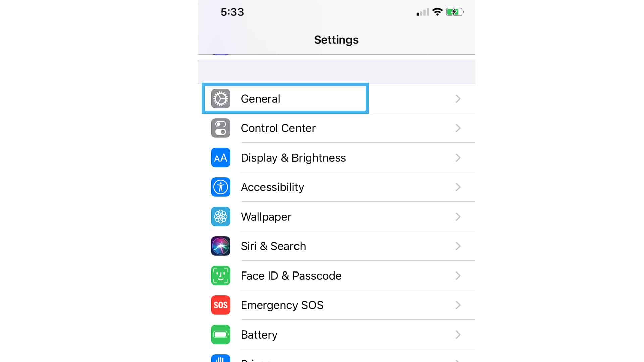644x362 pixels.
Task: Open Display & Brightness settings
Action: coord(336,157)
